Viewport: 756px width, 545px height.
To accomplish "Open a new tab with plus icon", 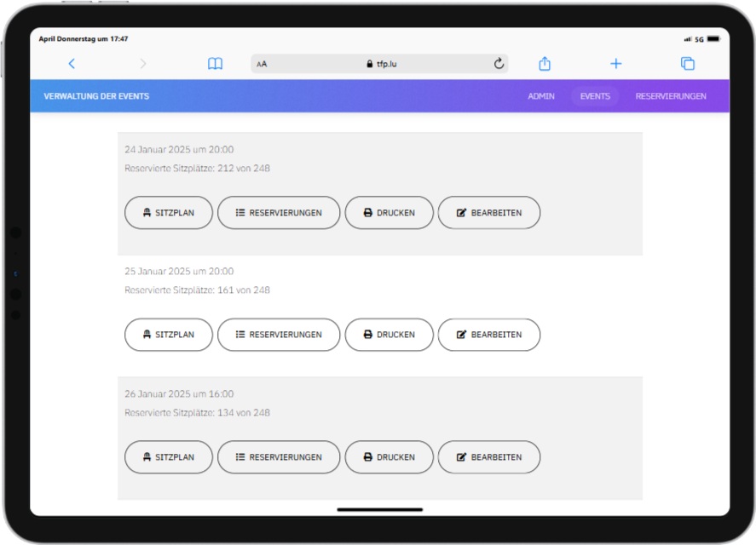I will click(615, 64).
